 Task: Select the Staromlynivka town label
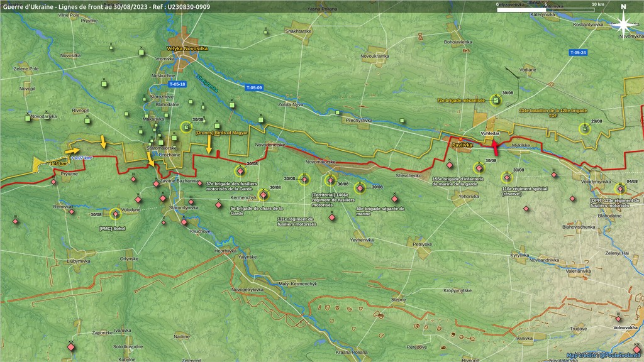pyautogui.click(x=184, y=207)
